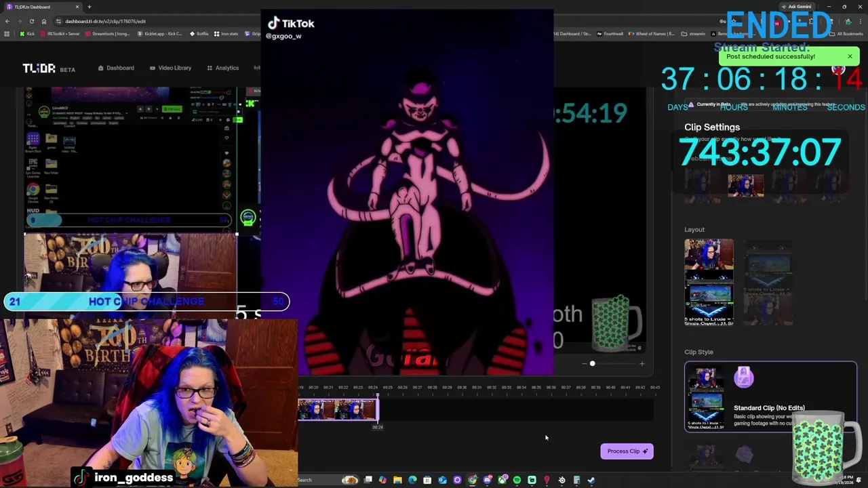Open the Analytics nav item
This screenshot has width=868, height=488.
223,68
